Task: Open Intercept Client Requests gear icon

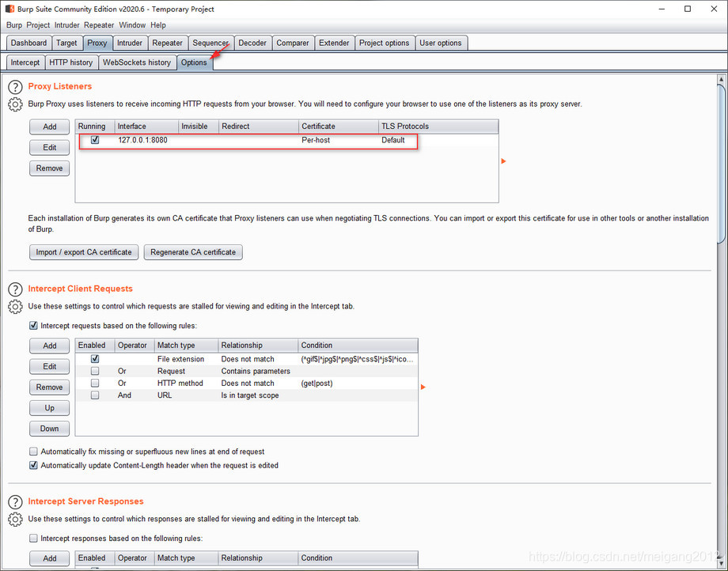Action: coord(15,307)
